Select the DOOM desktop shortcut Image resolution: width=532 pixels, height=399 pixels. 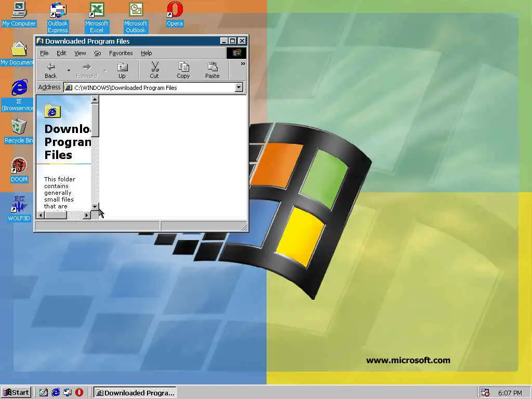[19, 170]
